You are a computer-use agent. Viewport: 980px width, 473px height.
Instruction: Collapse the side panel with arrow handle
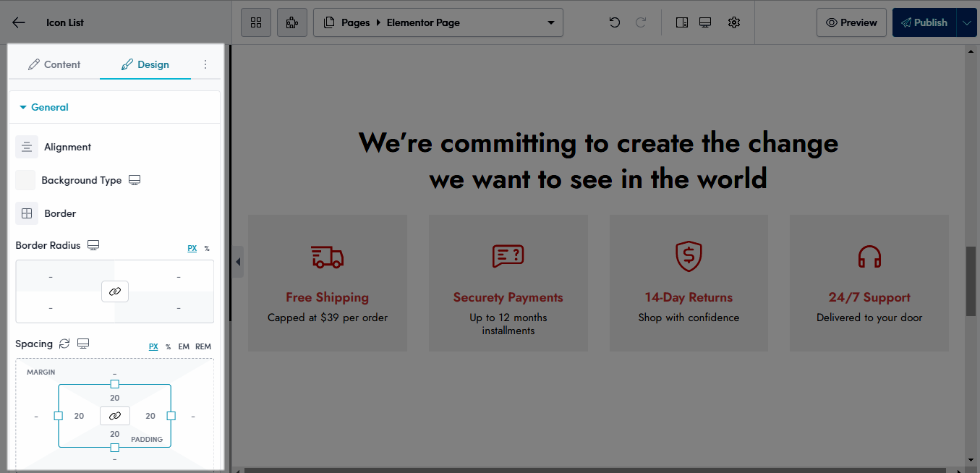pyautogui.click(x=238, y=262)
